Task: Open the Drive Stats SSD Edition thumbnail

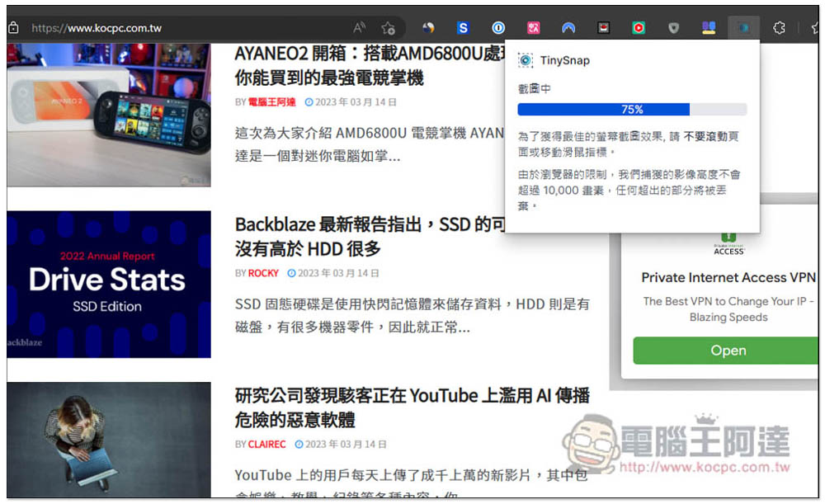Action: pos(109,284)
